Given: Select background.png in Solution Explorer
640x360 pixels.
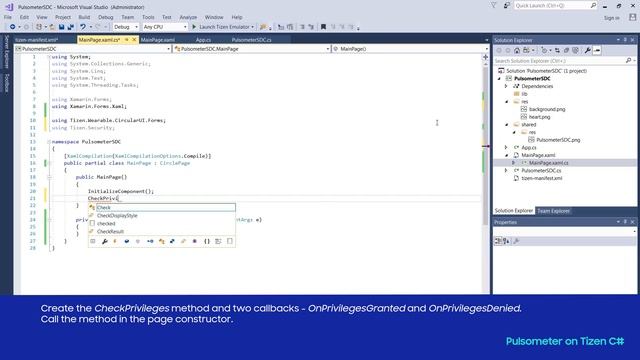Looking at the screenshot, I should click(547, 109).
